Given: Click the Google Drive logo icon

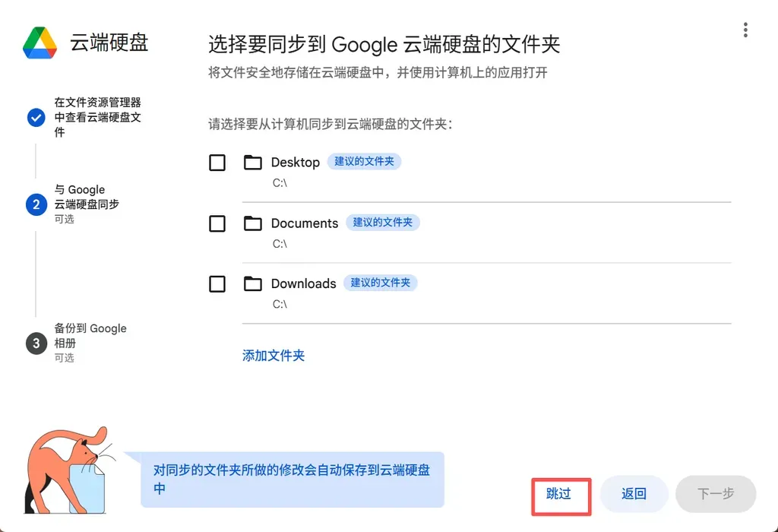Looking at the screenshot, I should click(x=40, y=43).
